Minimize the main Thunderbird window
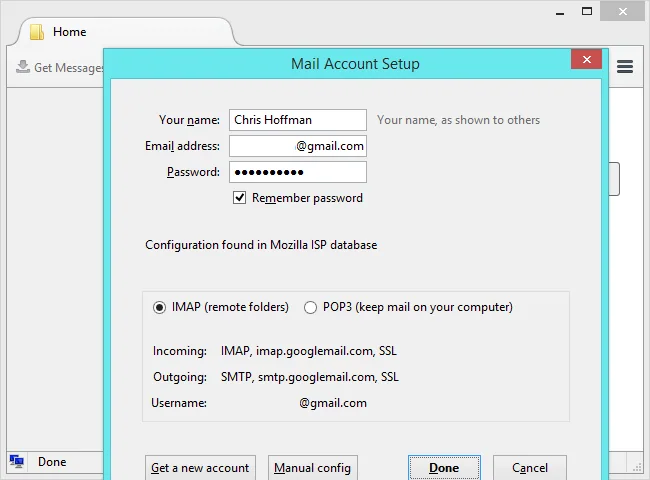Viewport: 650px width, 480px height. pyautogui.click(x=560, y=12)
